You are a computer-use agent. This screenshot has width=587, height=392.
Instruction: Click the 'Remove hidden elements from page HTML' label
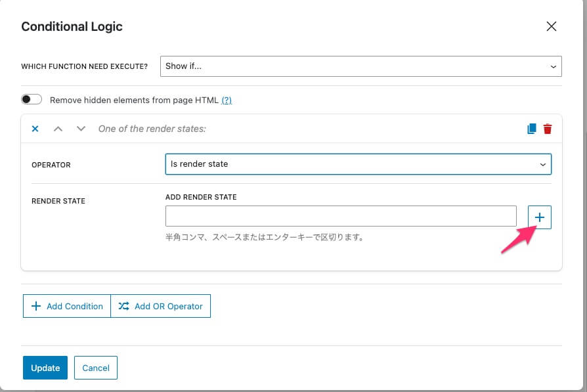tap(135, 100)
